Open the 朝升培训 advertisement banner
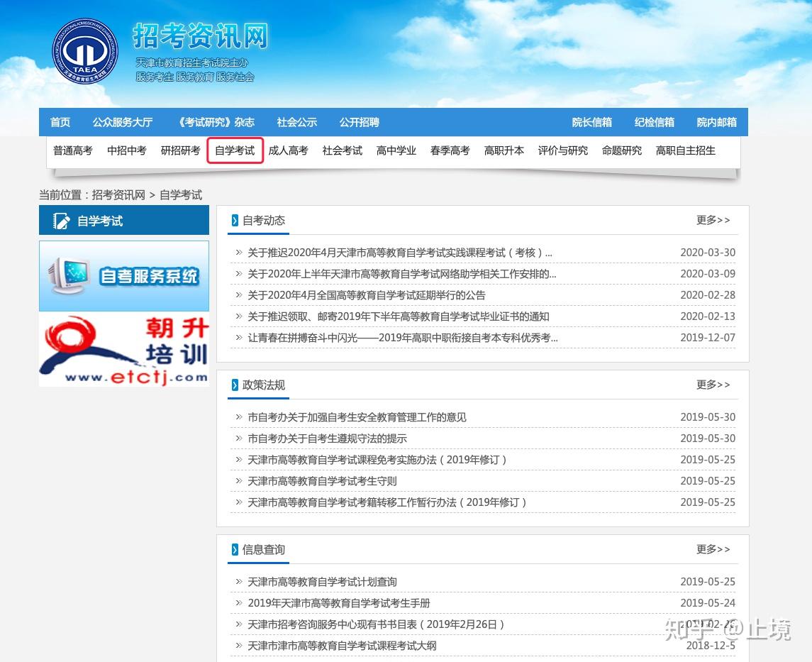Viewport: 812px width, 662px height. tap(124, 350)
